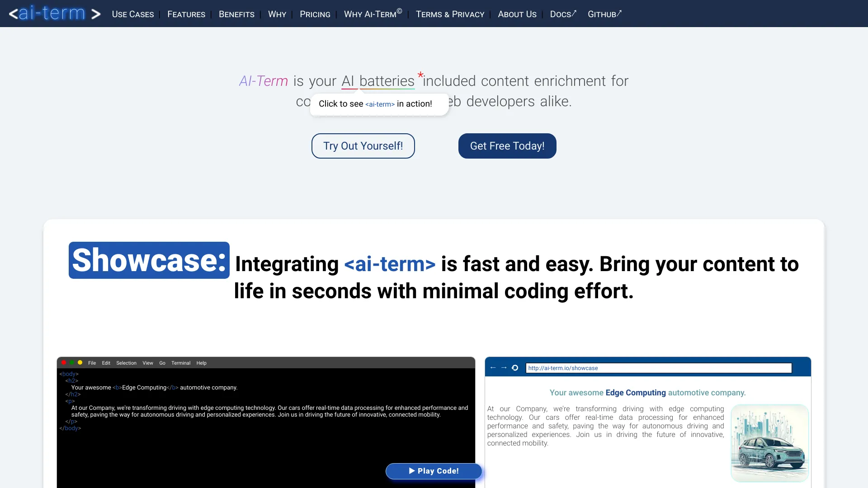Click the About Us navigation tab
This screenshot has width=868, height=488.
pyautogui.click(x=517, y=14)
